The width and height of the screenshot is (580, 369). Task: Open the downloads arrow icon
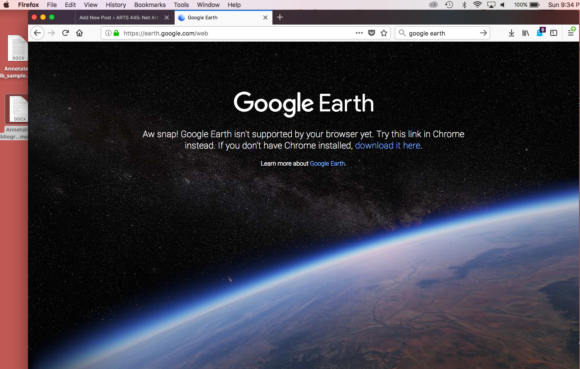click(511, 33)
